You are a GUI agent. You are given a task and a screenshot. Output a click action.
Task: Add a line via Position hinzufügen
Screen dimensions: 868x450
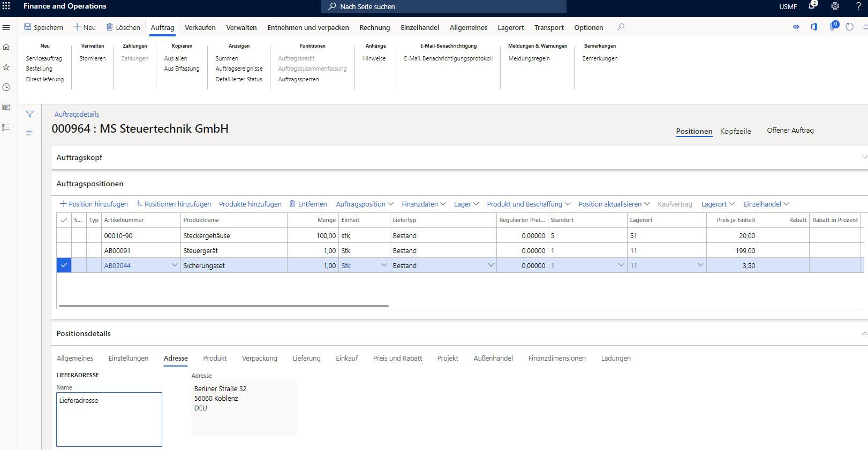click(x=94, y=204)
